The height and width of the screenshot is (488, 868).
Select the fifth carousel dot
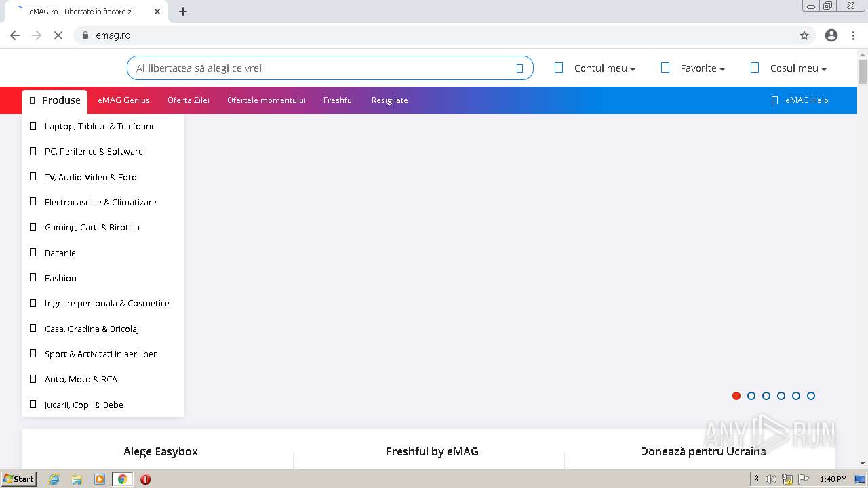[796, 396]
